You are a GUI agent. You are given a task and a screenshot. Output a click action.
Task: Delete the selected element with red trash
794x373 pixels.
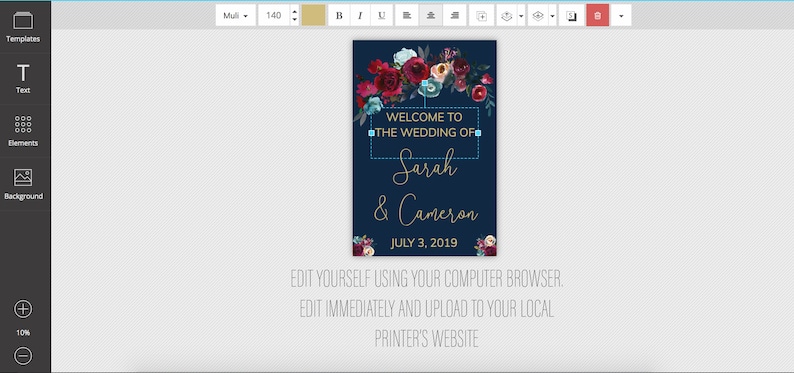coord(598,16)
